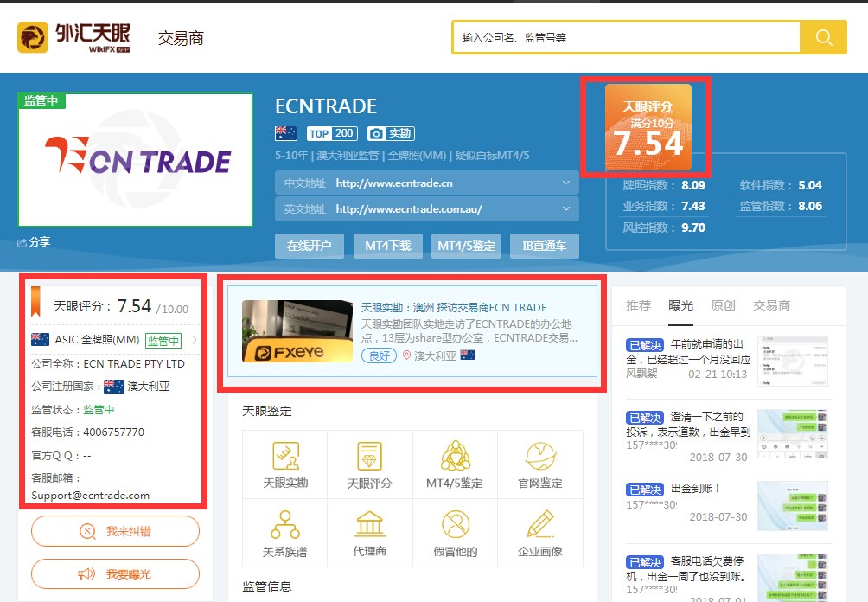Switch to the 交易商 tab

click(x=772, y=305)
